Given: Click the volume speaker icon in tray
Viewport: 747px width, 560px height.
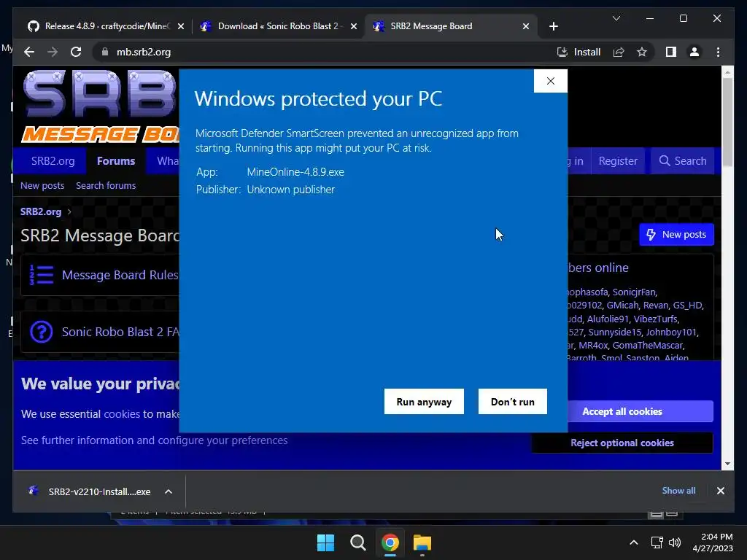Looking at the screenshot, I should [x=675, y=542].
